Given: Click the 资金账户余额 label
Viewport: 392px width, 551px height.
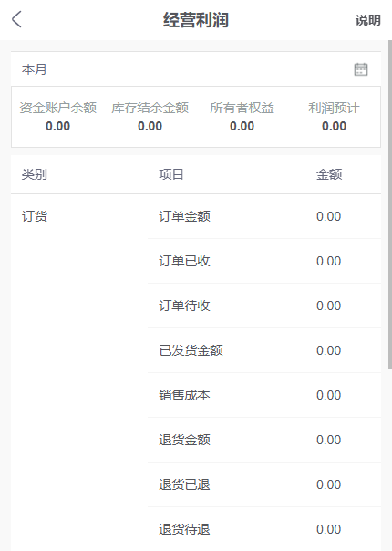Looking at the screenshot, I should [58, 108].
